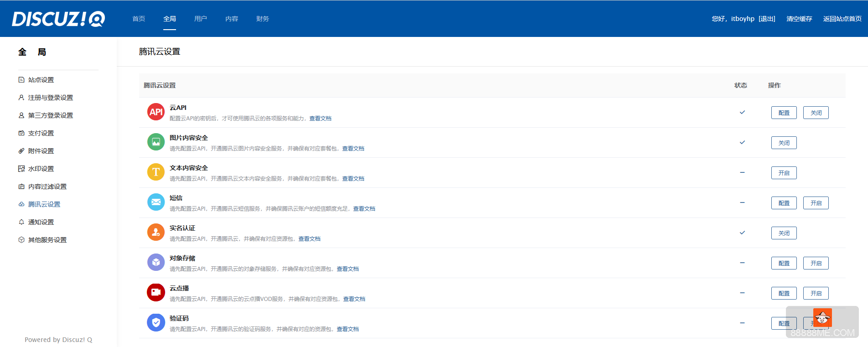Open 查看文档 link for 验证码

[x=348, y=329]
